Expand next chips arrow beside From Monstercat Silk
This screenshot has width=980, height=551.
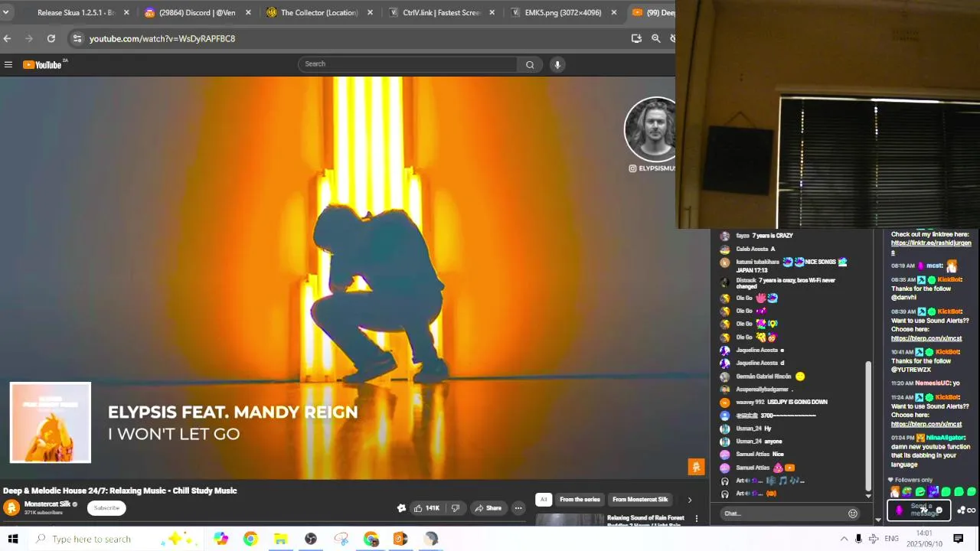(689, 500)
